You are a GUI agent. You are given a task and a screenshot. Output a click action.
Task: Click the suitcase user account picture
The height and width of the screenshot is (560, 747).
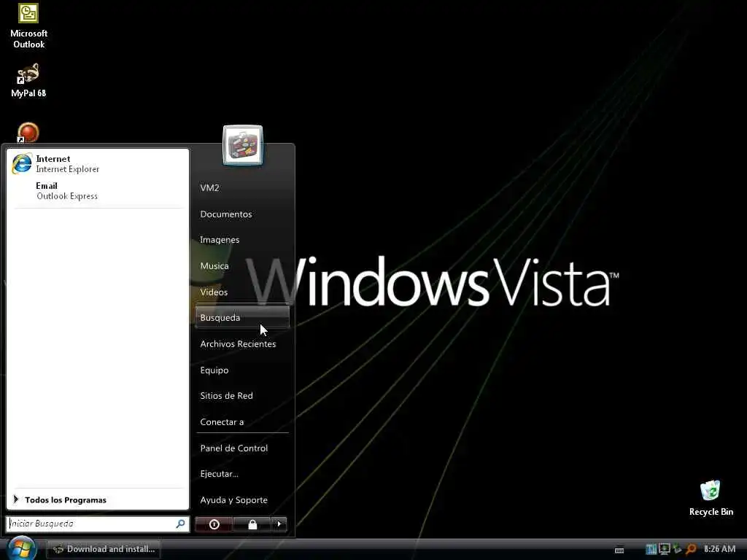click(x=242, y=145)
